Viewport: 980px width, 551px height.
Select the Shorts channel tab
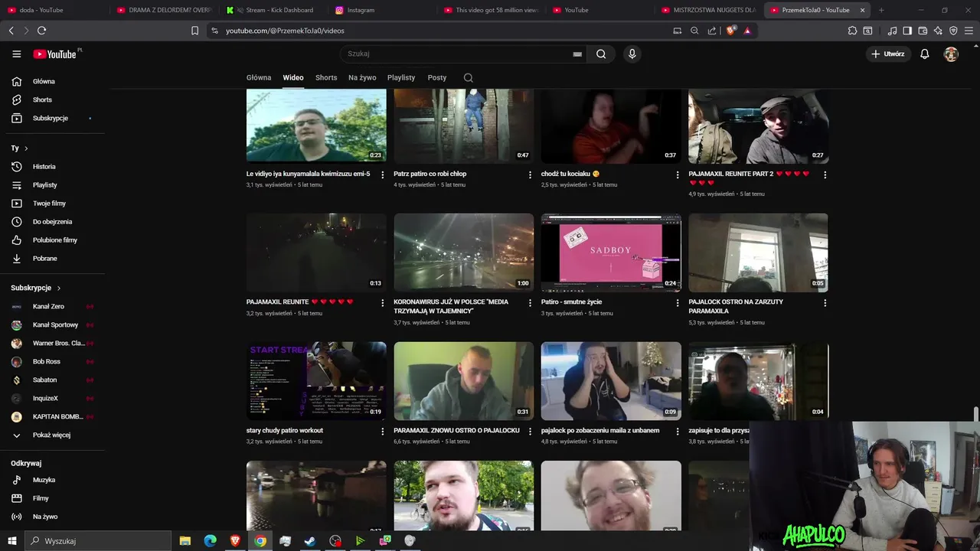326,77
